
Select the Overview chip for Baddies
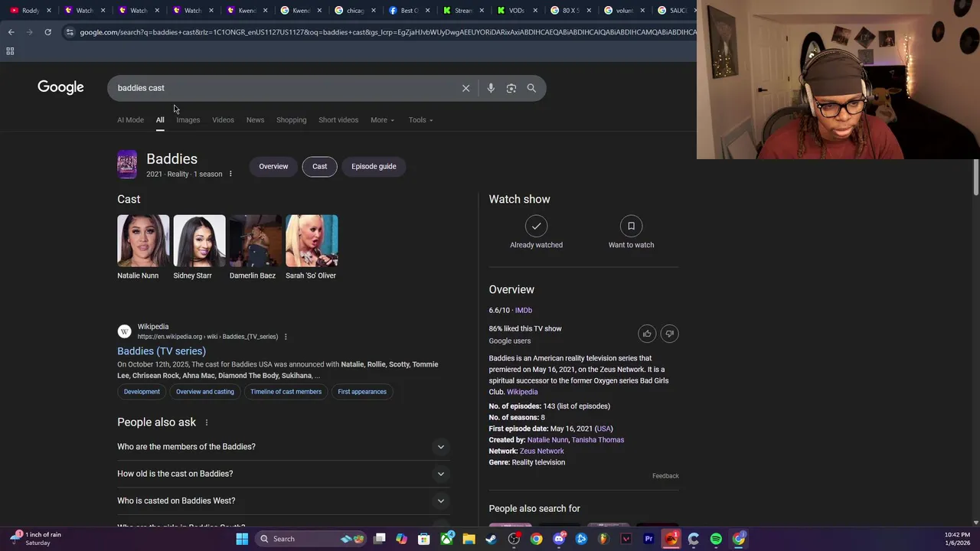click(273, 166)
